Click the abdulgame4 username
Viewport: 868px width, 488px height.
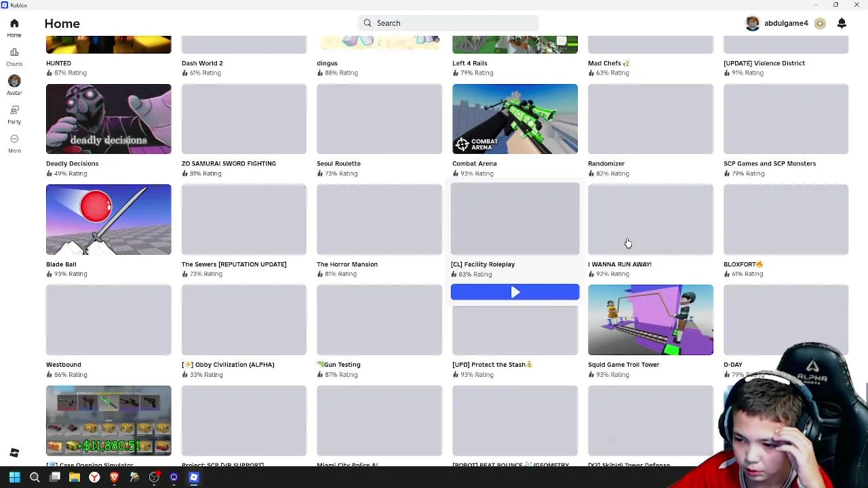pos(786,23)
